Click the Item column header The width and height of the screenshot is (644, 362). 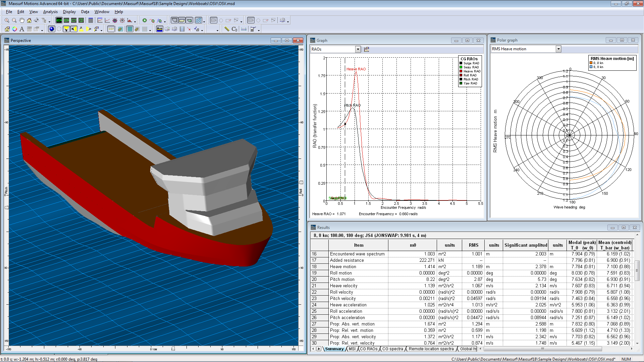pos(359,245)
